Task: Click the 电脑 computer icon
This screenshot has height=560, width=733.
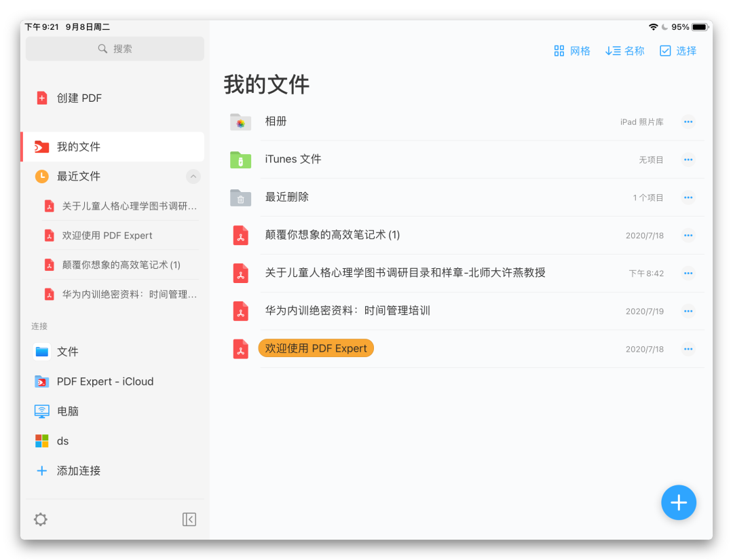Action: 42,411
